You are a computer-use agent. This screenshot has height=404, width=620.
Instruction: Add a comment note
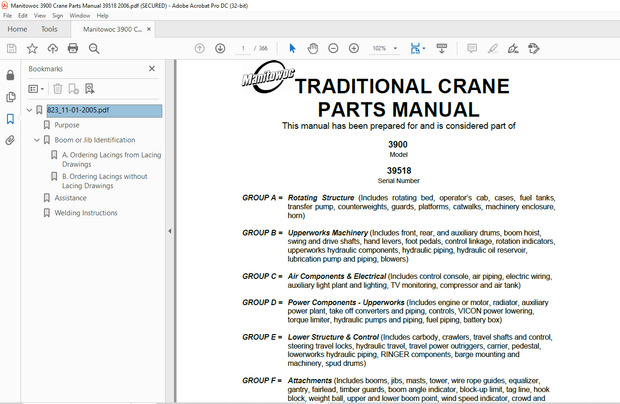[472, 49]
